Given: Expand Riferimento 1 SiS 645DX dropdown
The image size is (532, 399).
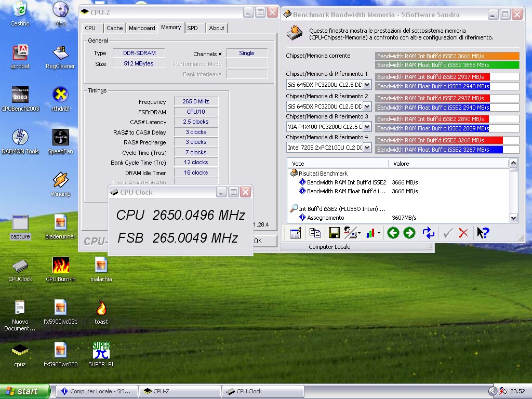Looking at the screenshot, I should [x=367, y=85].
